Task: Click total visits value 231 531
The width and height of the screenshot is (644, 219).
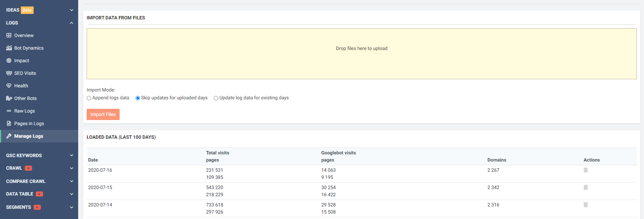Action: [x=214, y=170]
